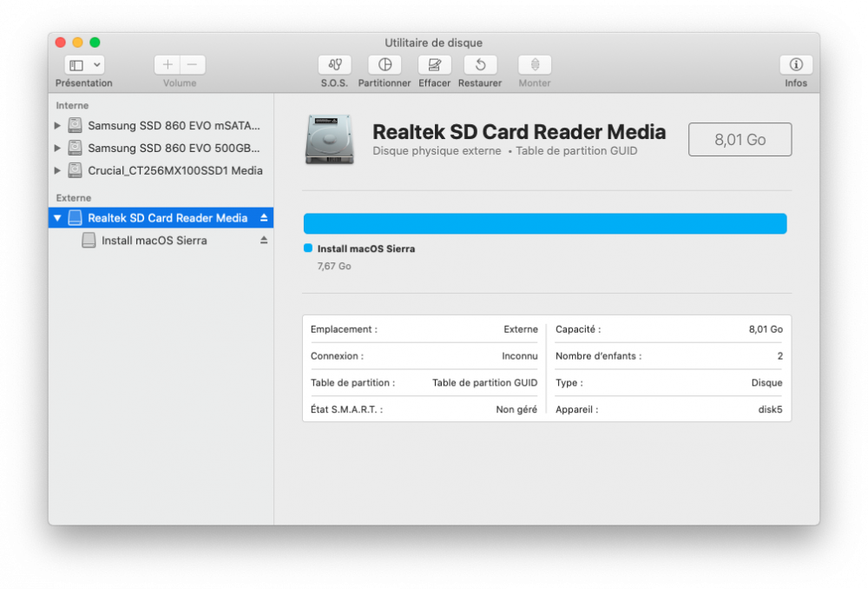
Task: Click the Nombre d'enfants value 2
Action: pos(780,355)
